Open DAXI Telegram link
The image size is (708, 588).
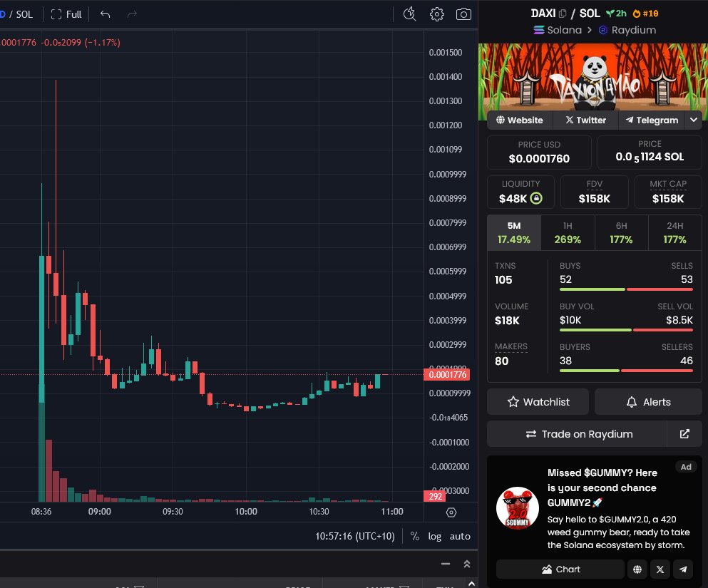click(x=652, y=120)
